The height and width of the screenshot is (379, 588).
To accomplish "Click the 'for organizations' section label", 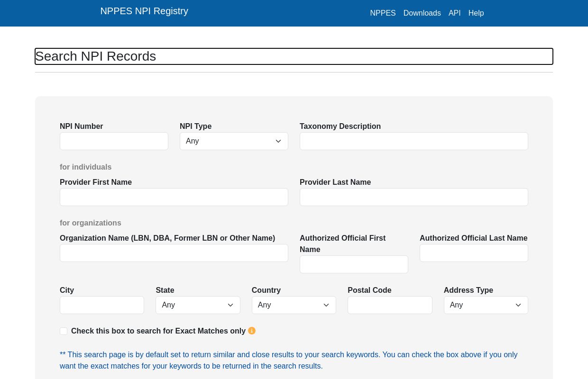I will [91, 223].
